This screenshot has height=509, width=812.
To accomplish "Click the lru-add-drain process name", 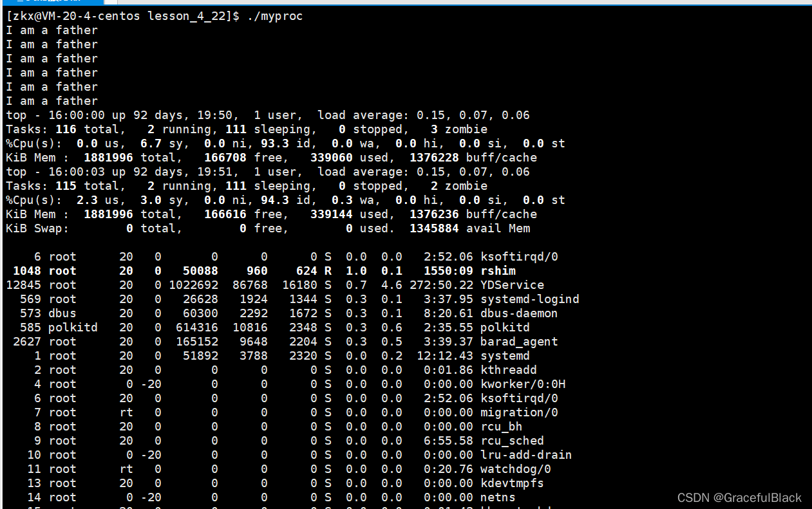I will [526, 455].
